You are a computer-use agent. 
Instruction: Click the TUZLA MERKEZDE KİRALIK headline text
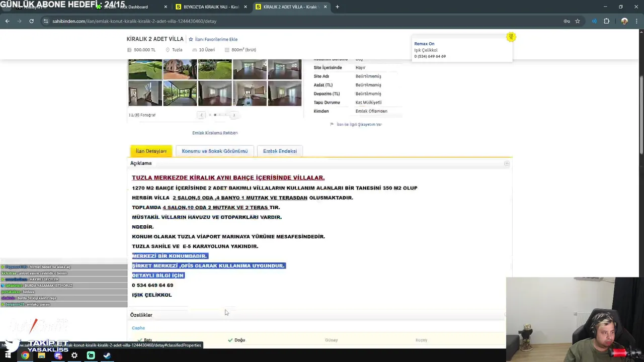228,177
